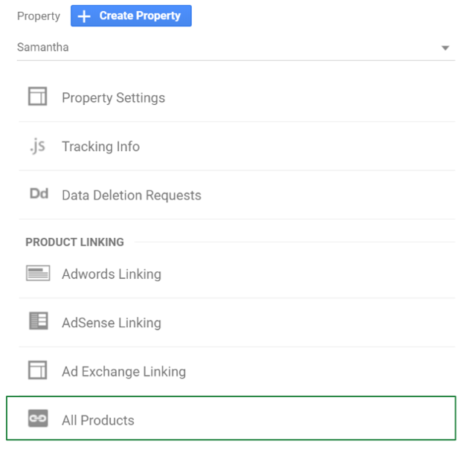
Task: Click the All Products chain-link icon
Action: [x=38, y=418]
